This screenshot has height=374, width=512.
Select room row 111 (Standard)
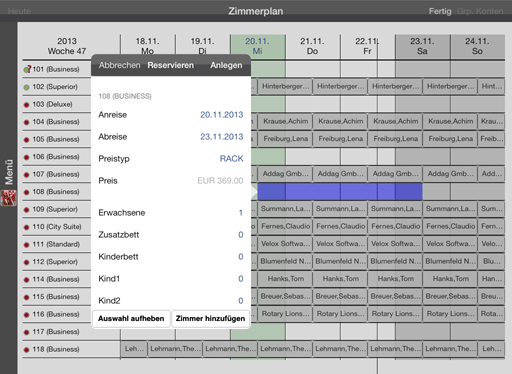pyautogui.click(x=56, y=245)
